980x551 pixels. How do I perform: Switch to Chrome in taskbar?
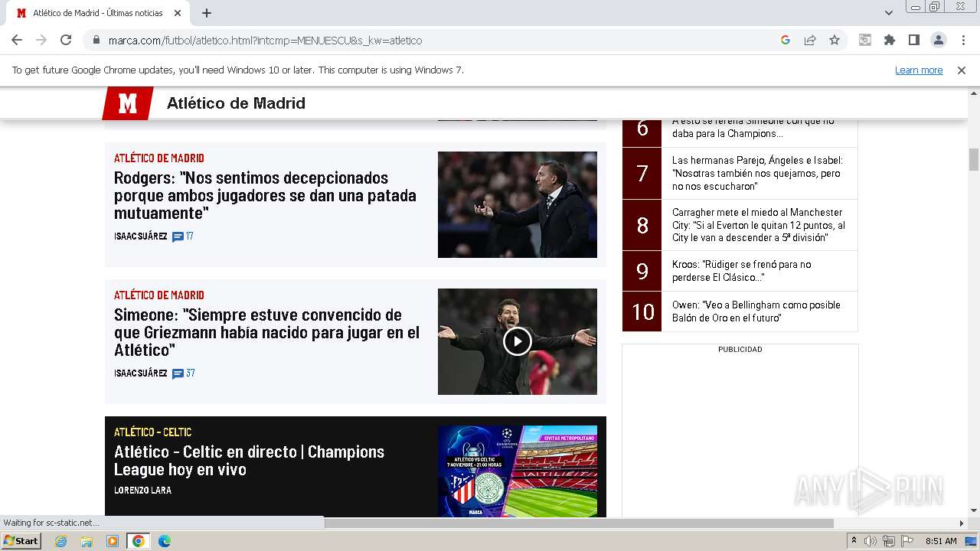coord(139,541)
